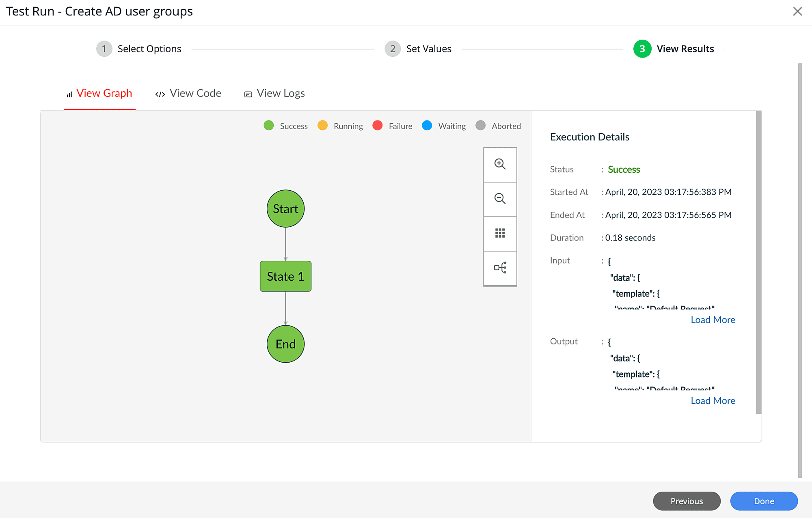812x518 pixels.
Task: Expand Output with Load More
Action: point(713,401)
